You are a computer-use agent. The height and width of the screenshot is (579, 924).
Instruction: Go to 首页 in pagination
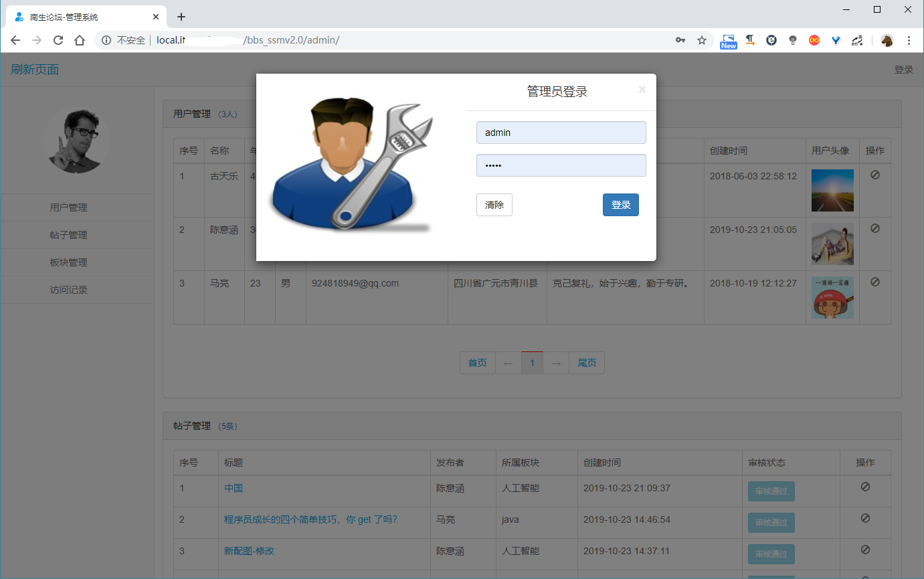click(477, 363)
